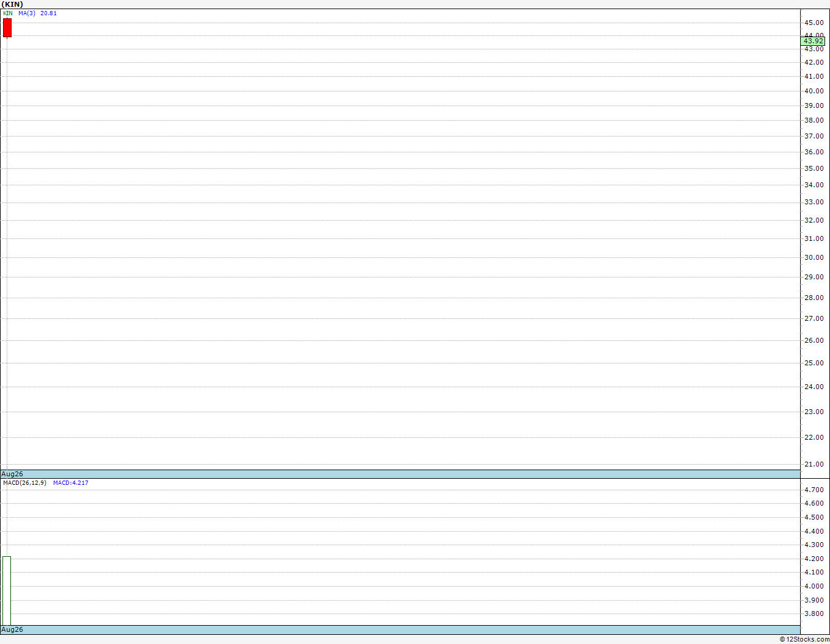Click the 25.00 price axis label
Screen dimensions: 830x644
click(814, 363)
